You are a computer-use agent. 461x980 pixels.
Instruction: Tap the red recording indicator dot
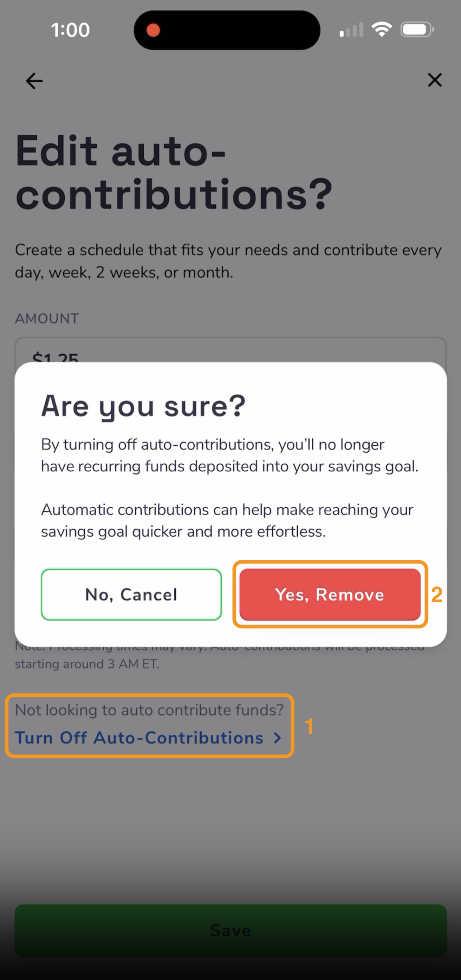153,30
